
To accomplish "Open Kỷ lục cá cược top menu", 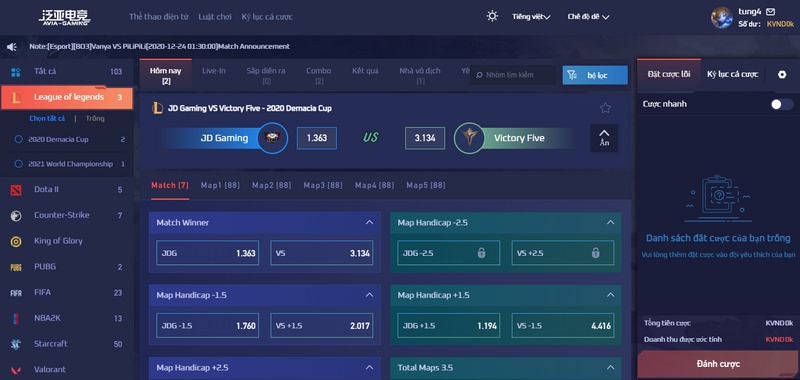I will (x=267, y=17).
